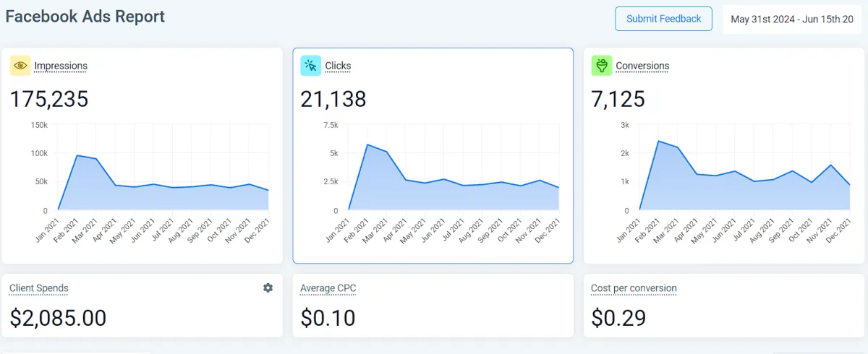Open Client Spends settings gear
The image size is (868, 354).
(268, 288)
